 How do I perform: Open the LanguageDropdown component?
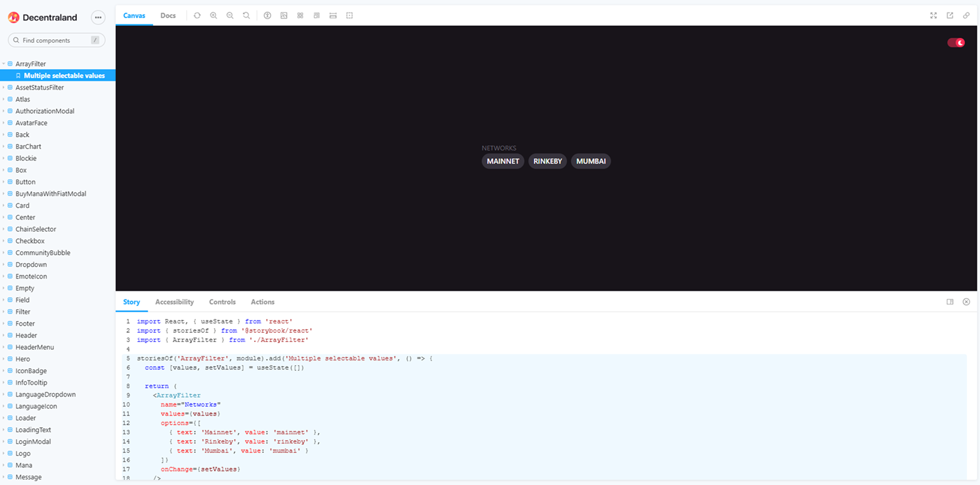point(45,395)
